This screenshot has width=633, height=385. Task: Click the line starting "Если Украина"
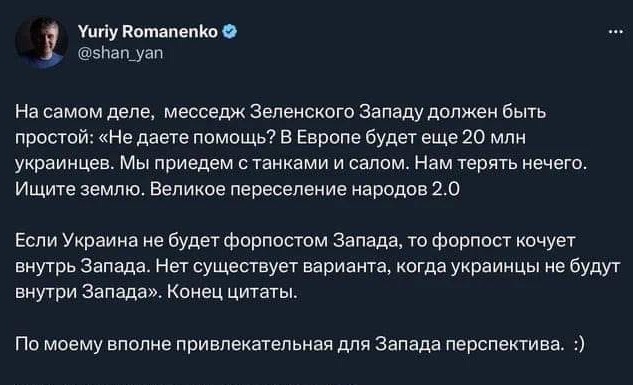click(x=295, y=241)
